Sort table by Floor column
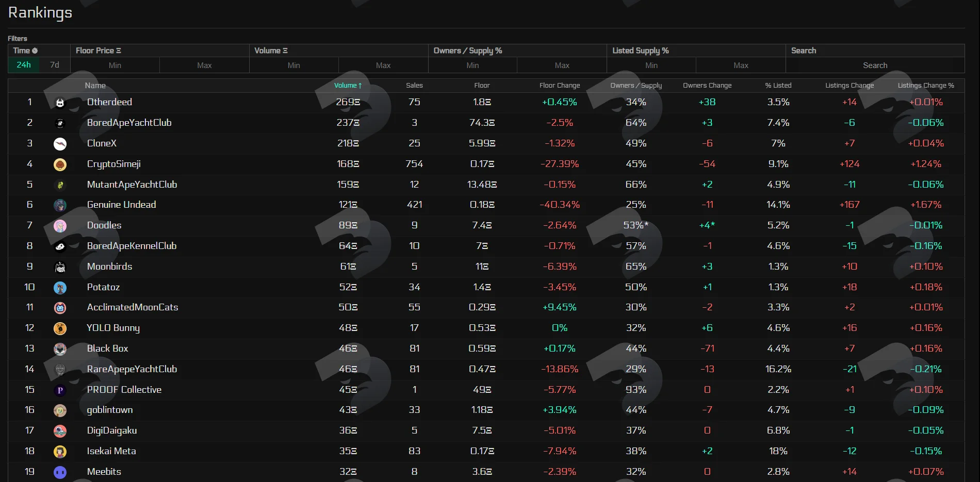Screen dimensions: 980x482 482,86
